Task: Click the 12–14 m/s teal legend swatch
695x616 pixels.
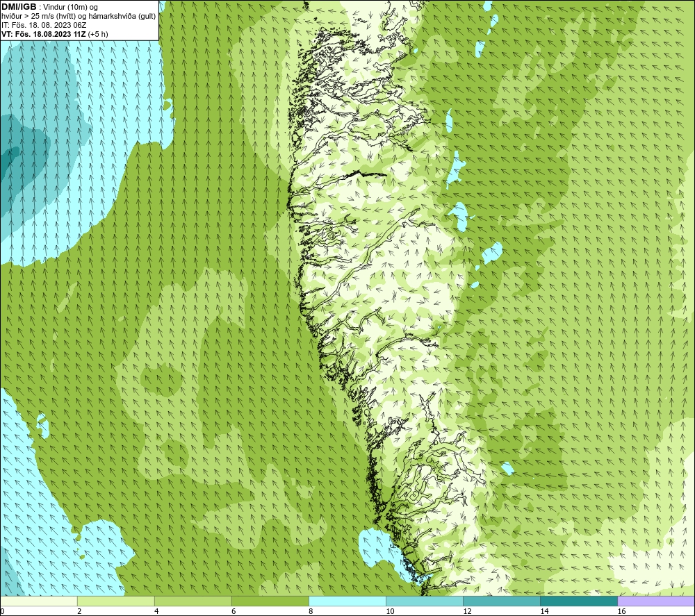Action: tap(501, 601)
